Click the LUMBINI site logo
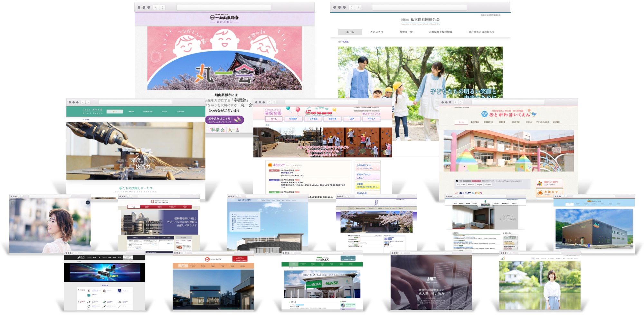Viewport: 644px width, 323px height. click(x=245, y=200)
